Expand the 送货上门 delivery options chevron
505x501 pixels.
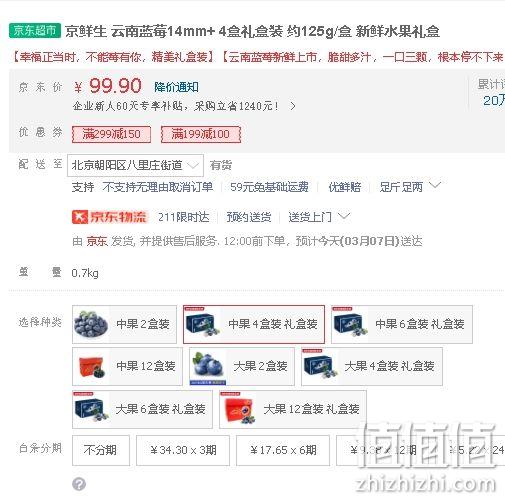click(x=344, y=216)
